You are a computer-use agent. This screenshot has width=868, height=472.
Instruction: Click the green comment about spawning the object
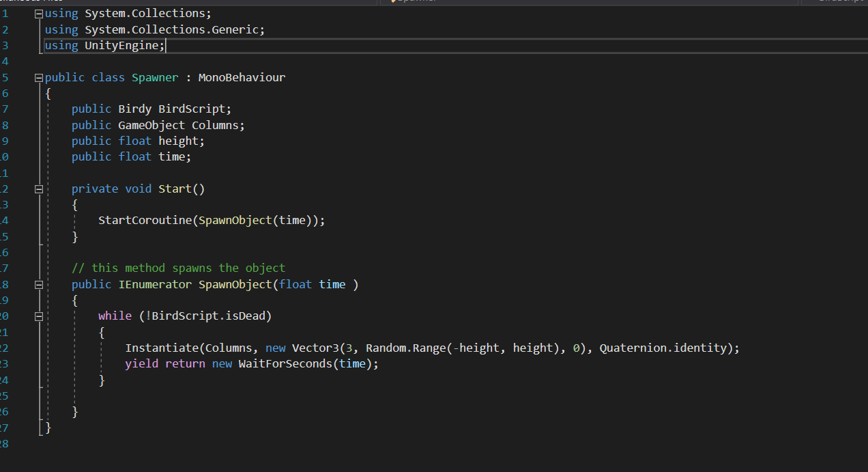click(178, 268)
